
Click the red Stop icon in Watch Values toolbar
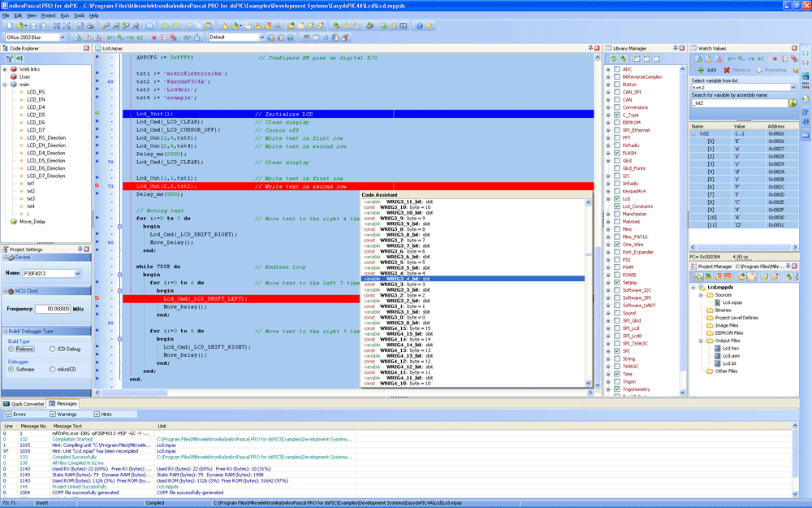point(775,59)
